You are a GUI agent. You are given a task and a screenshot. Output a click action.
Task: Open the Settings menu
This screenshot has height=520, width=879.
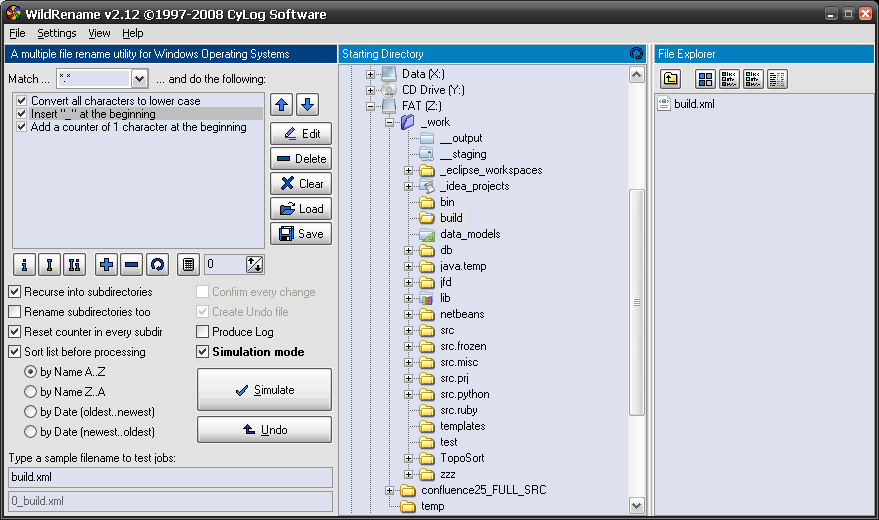pos(56,33)
